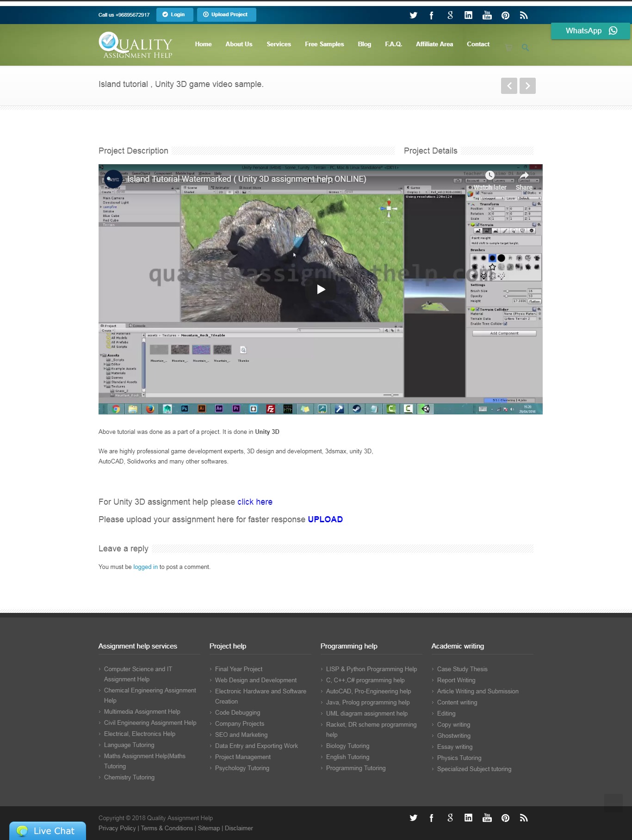Go to next project arrow

click(x=527, y=86)
